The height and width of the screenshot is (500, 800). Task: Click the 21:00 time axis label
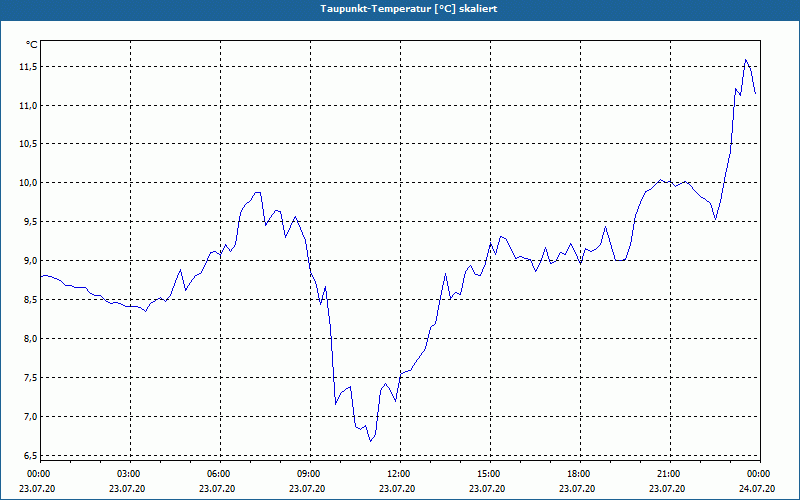click(667, 474)
